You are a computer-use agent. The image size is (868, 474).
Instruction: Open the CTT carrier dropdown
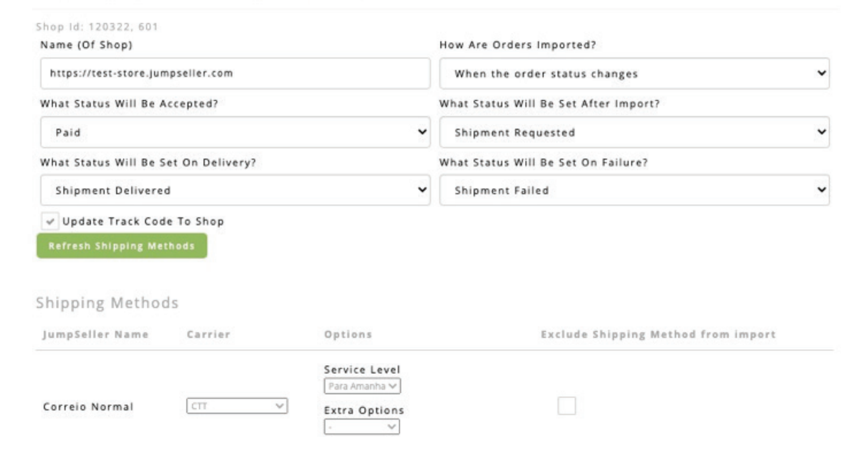coord(236,406)
